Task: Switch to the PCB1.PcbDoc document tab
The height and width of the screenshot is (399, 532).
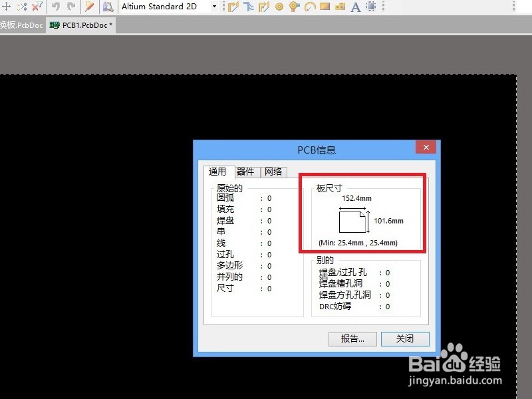Action: pyautogui.click(x=81, y=25)
